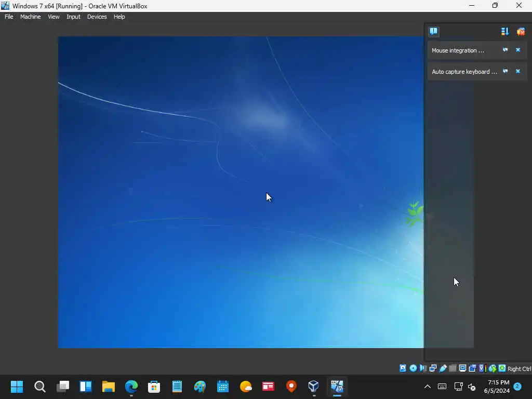The height and width of the screenshot is (399, 532).
Task: Dismiss the Mouse integration notification
Action: [518, 50]
